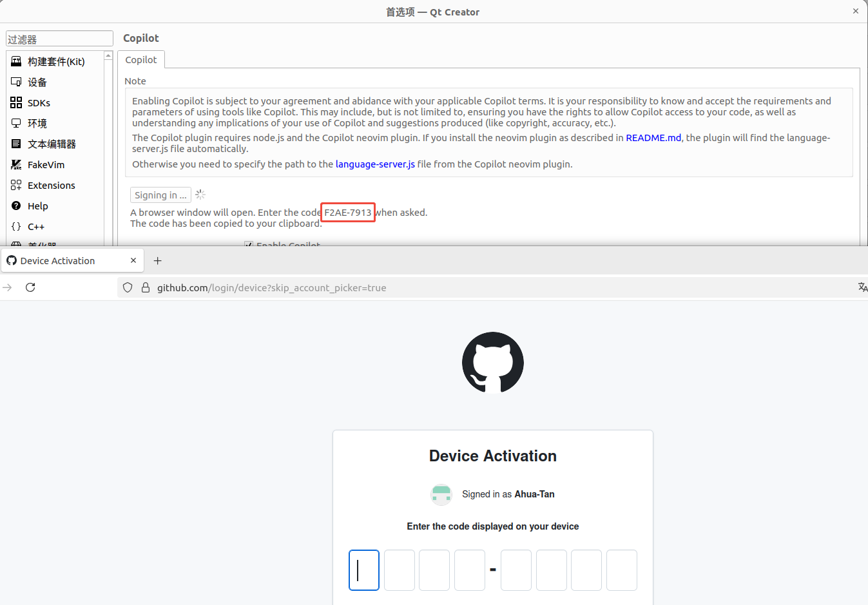Open the 文本编辑器 text editor icon

16,144
